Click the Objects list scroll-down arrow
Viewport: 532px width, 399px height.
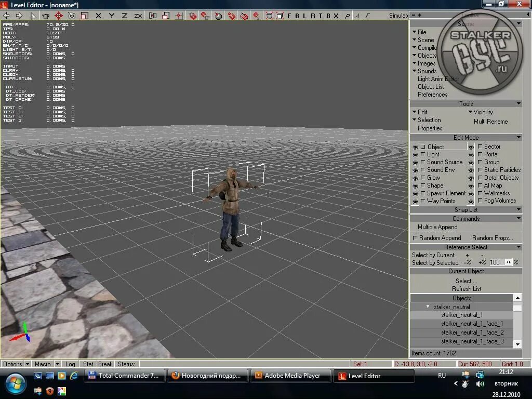pyautogui.click(x=517, y=344)
